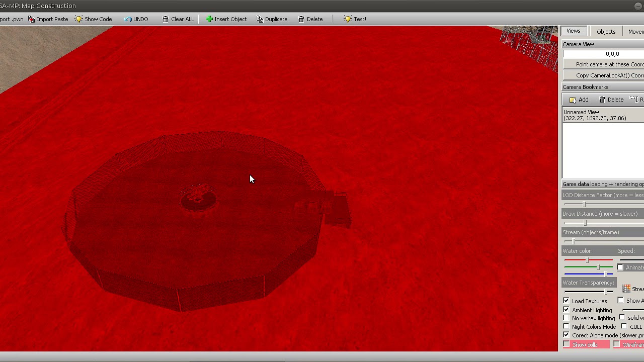Enable the Wireframe checkbox
The width and height of the screenshot is (644, 362).
(617, 344)
